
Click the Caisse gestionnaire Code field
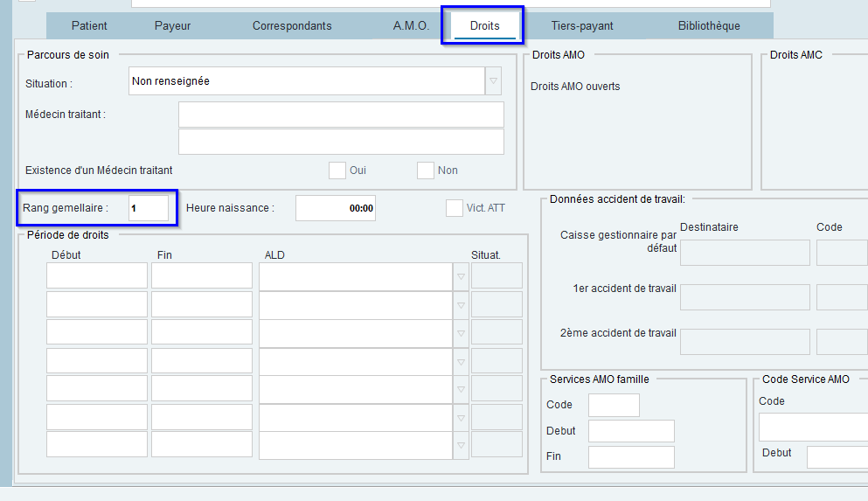pos(842,253)
